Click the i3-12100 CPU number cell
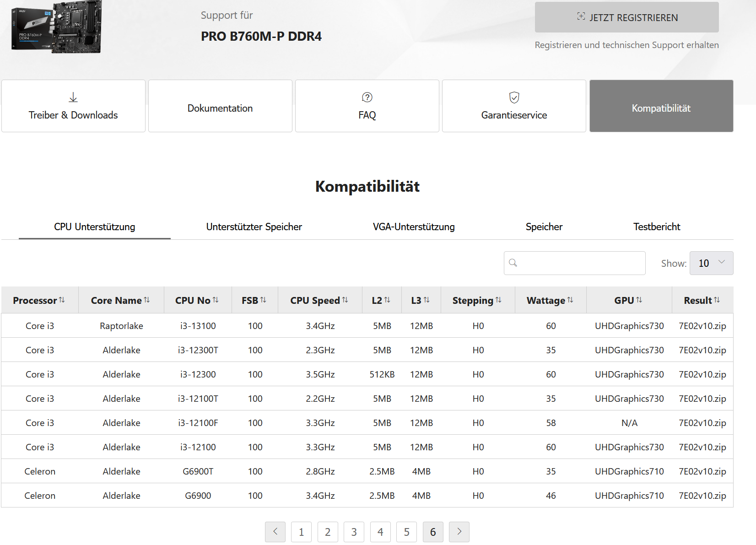Viewport: 756px width, 545px height. pos(198,447)
